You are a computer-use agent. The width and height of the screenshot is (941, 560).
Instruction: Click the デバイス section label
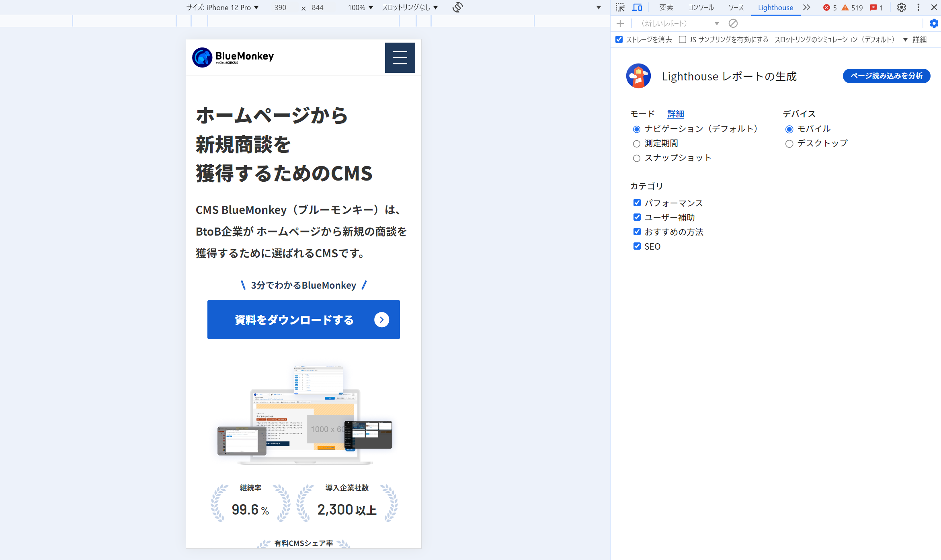(x=799, y=114)
